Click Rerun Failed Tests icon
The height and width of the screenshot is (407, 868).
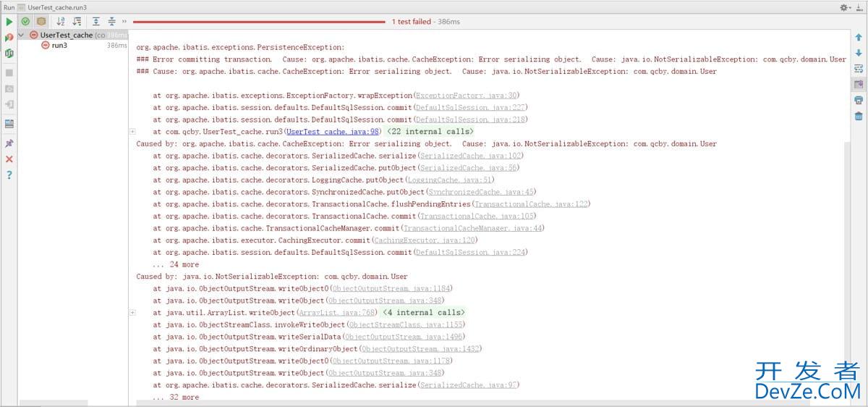[x=9, y=37]
